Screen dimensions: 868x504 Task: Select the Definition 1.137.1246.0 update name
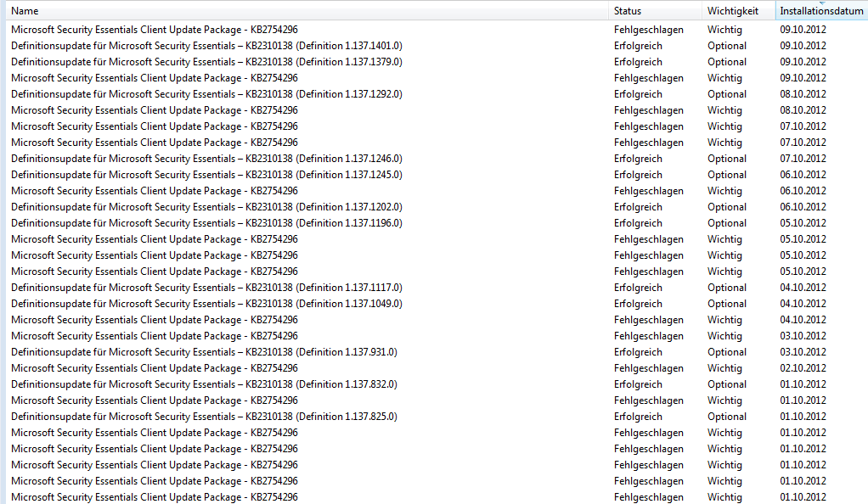(206, 159)
